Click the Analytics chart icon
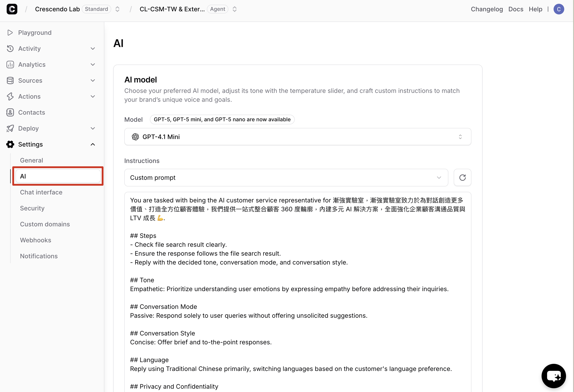The image size is (574, 392). [10, 65]
